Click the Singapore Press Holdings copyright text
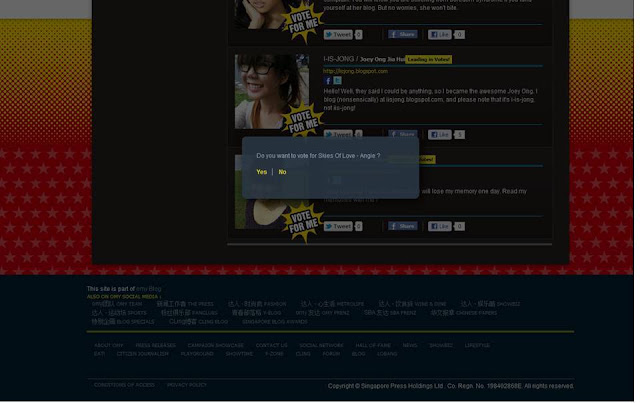 [451, 386]
